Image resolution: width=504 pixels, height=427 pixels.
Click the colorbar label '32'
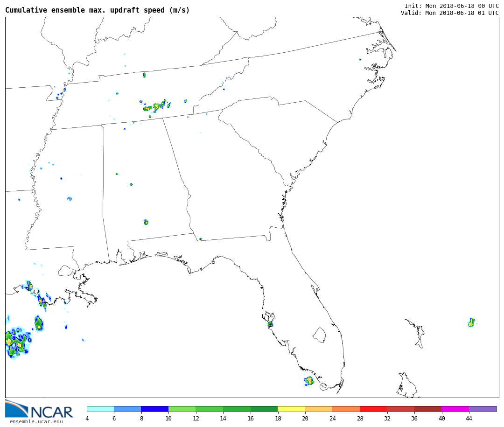tap(387, 418)
